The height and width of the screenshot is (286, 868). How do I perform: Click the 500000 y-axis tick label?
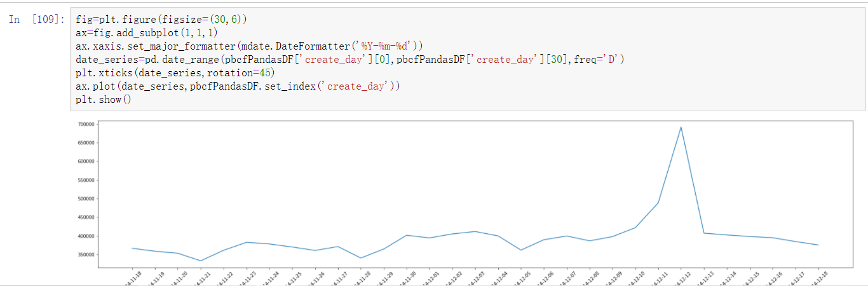[87, 198]
